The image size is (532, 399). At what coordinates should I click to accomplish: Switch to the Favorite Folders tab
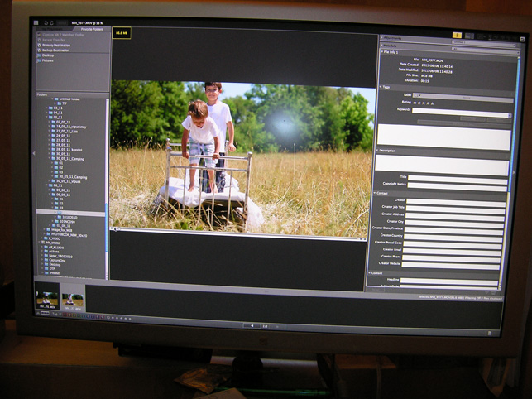click(x=92, y=29)
